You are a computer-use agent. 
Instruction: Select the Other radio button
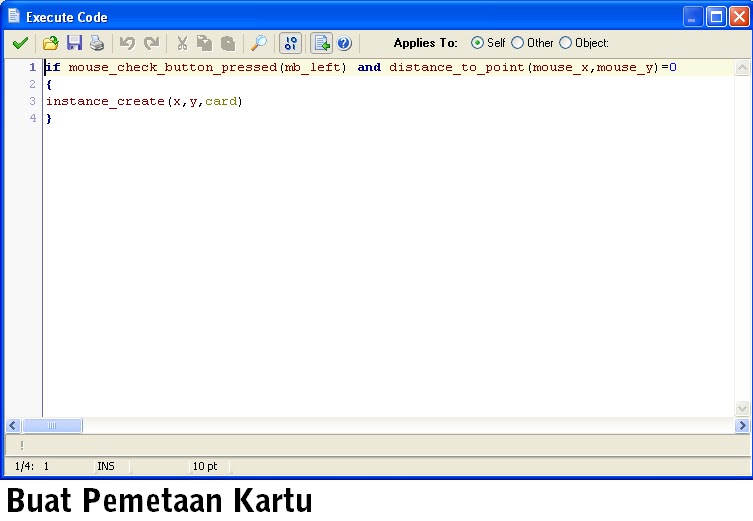517,43
